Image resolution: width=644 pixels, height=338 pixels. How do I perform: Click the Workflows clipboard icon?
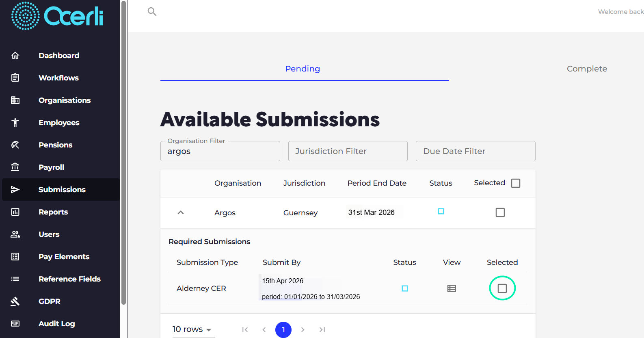pos(15,78)
